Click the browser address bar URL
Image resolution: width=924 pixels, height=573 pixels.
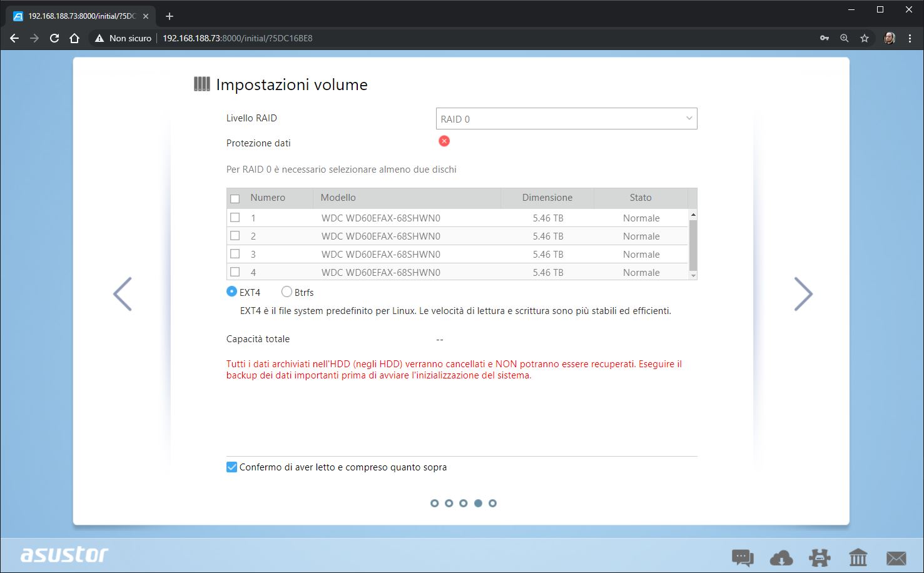238,38
